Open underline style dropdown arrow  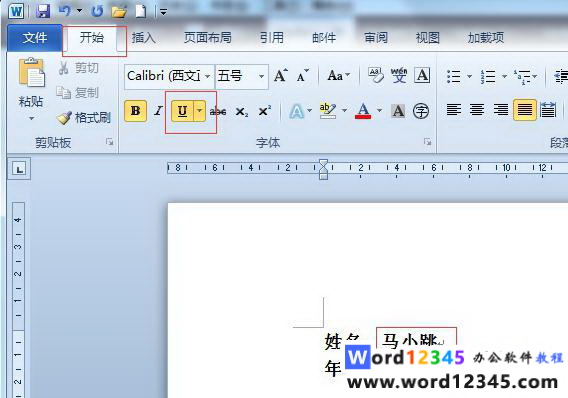click(x=200, y=111)
